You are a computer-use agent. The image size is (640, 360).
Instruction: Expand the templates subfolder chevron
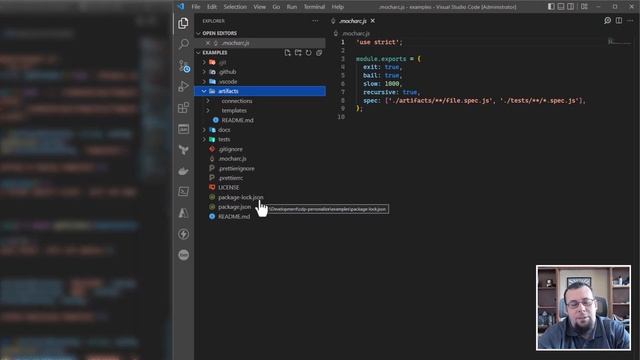[x=208, y=111]
